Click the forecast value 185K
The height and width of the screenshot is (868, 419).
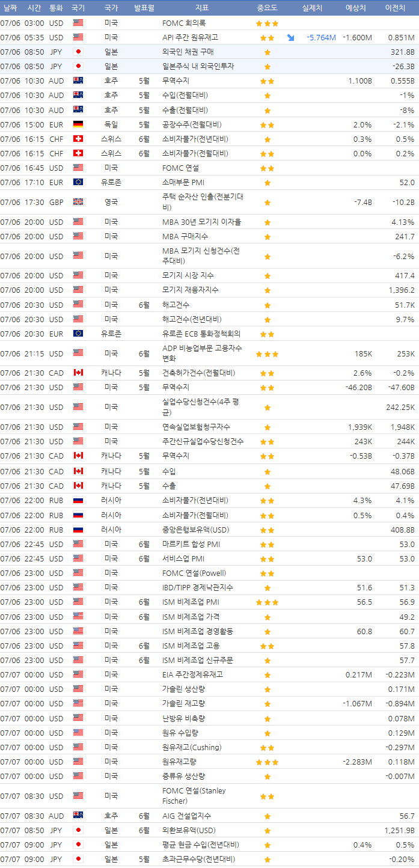363,353
